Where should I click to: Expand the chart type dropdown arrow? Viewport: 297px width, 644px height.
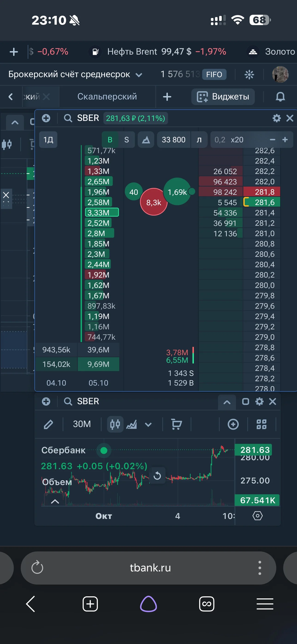click(148, 424)
